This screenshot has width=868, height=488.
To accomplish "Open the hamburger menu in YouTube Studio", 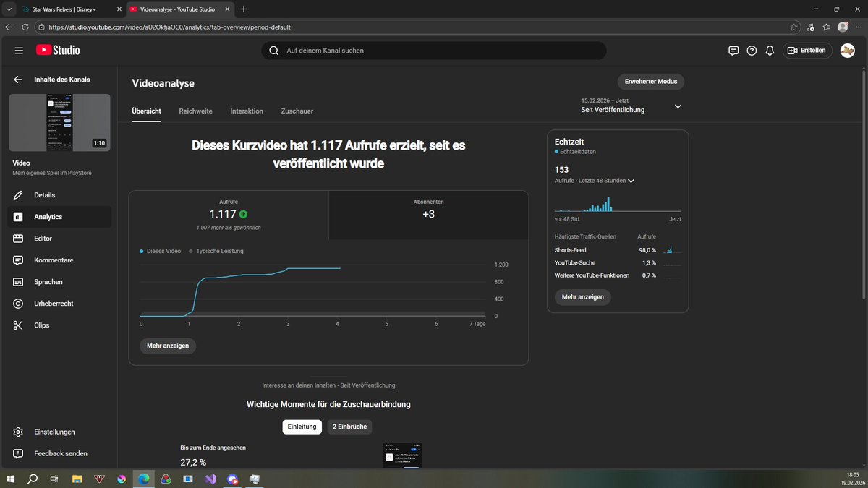I will [x=19, y=51].
